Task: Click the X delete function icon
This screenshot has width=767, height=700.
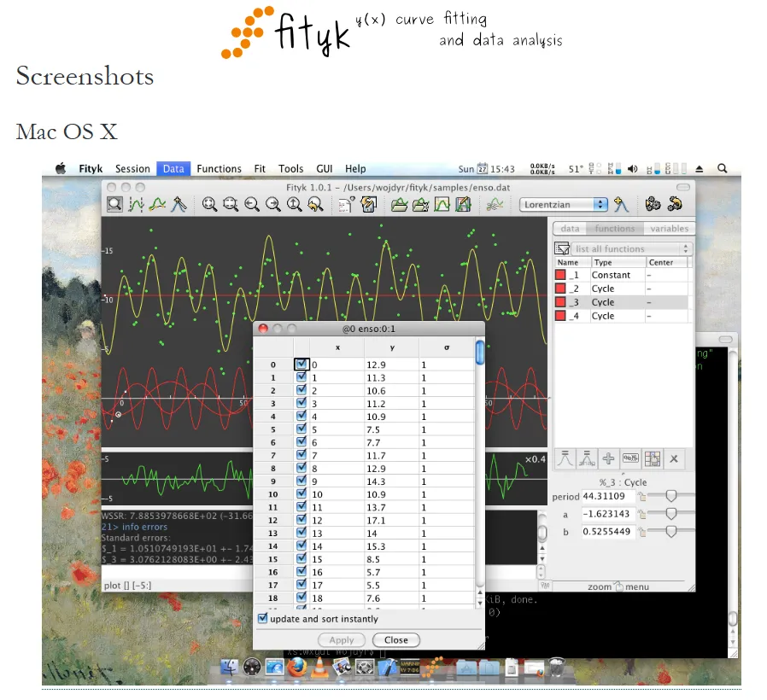Action: click(674, 458)
